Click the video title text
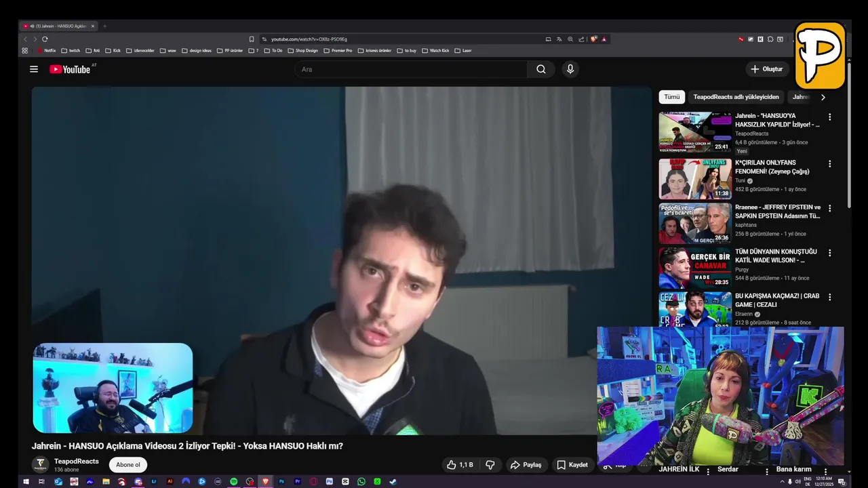Screen dimensions: 868x488 click(187, 446)
